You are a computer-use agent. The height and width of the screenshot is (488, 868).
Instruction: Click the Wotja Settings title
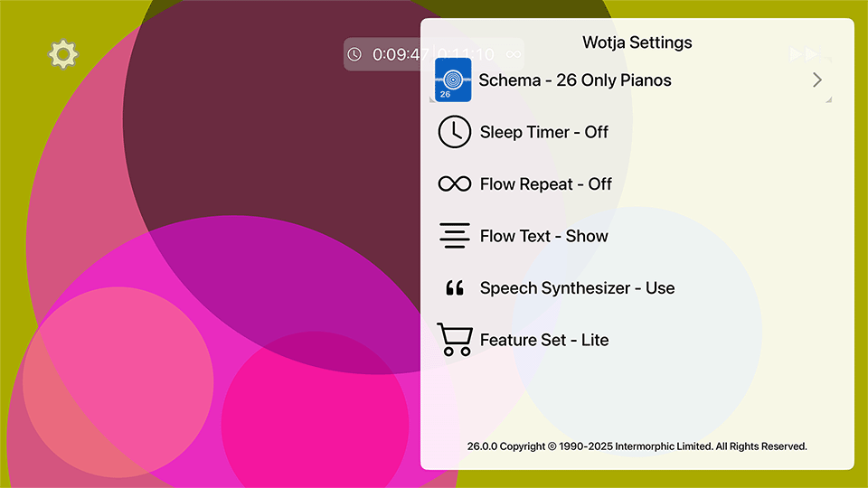[x=637, y=42]
